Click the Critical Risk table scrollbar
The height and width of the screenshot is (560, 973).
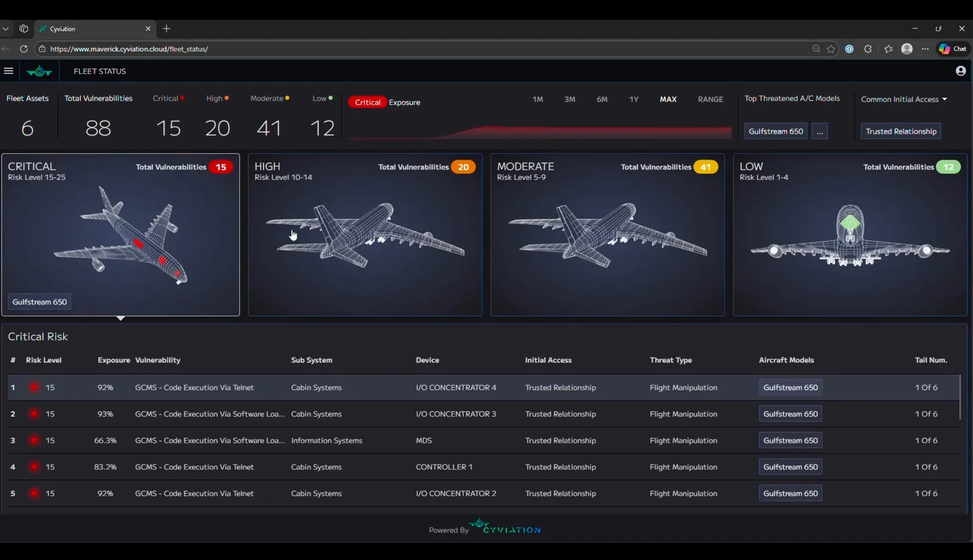(x=961, y=397)
